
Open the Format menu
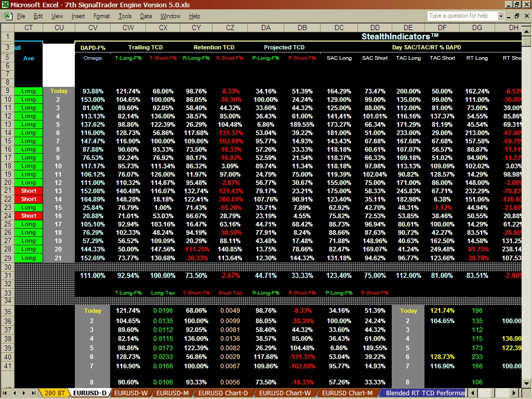tap(101, 16)
